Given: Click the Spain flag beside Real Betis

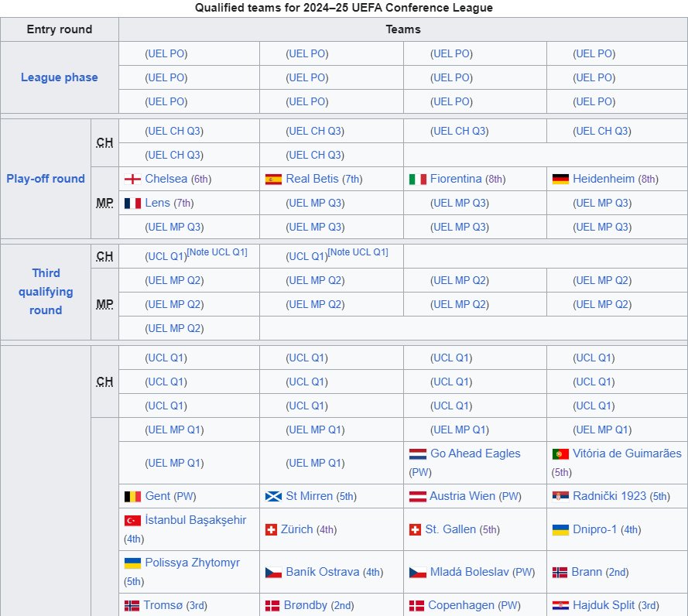Looking at the screenshot, I should [273, 179].
